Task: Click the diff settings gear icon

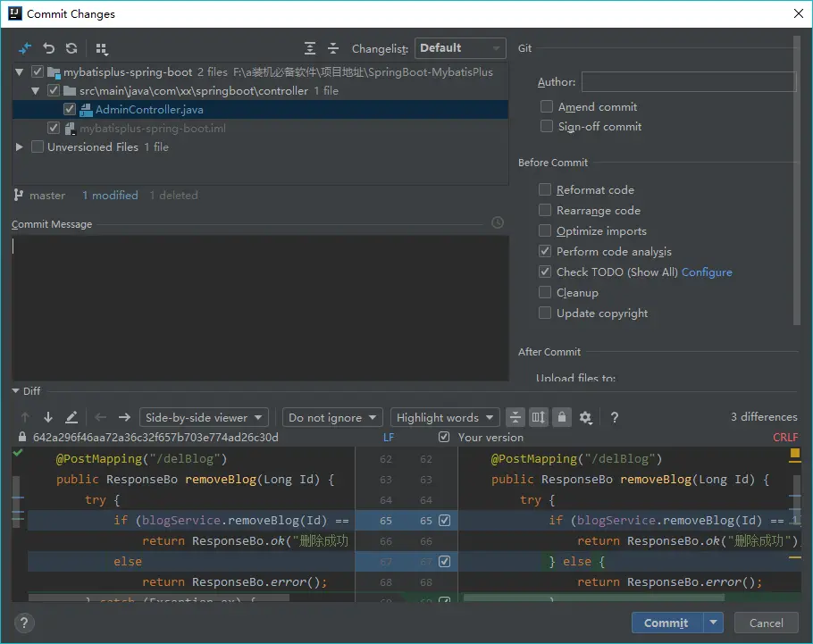Action: 585,417
